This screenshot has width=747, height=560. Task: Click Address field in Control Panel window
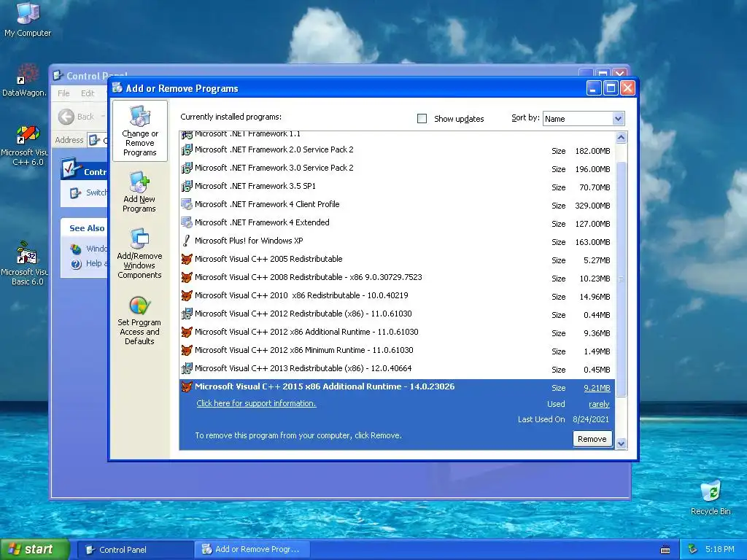point(97,140)
